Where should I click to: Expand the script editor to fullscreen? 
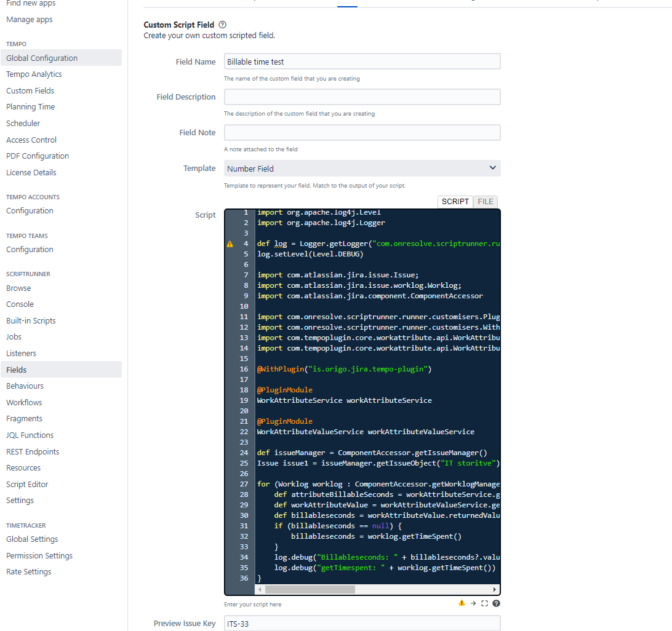pyautogui.click(x=484, y=603)
